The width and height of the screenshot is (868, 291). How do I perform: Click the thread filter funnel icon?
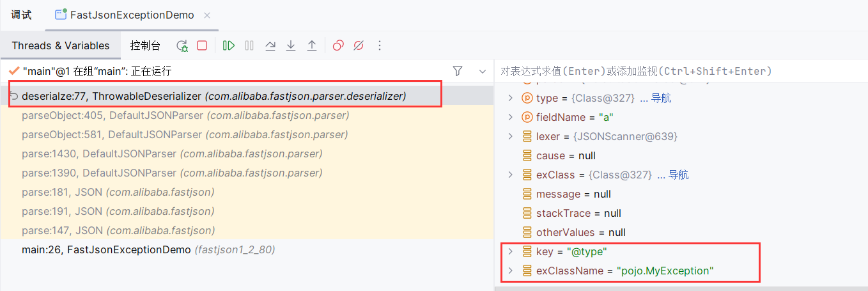click(x=458, y=71)
